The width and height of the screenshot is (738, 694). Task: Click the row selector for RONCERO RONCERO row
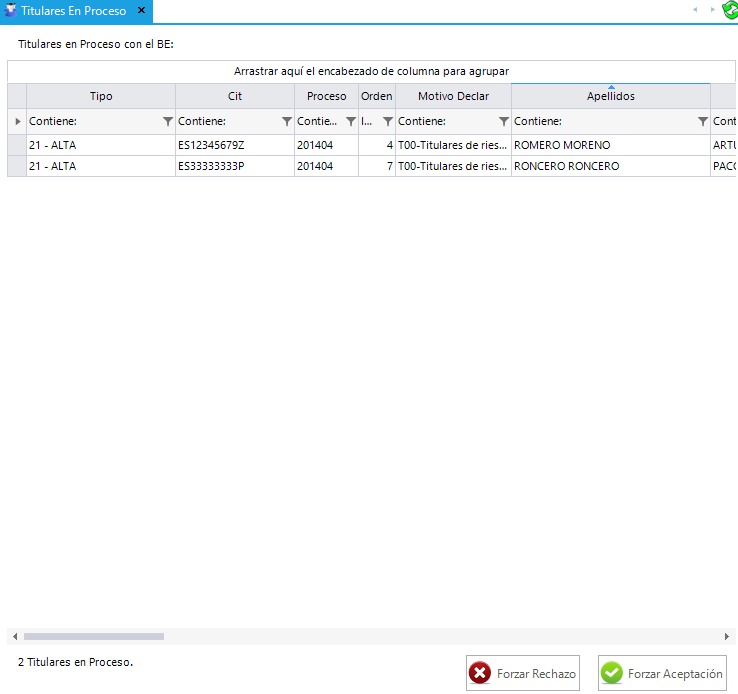17,166
